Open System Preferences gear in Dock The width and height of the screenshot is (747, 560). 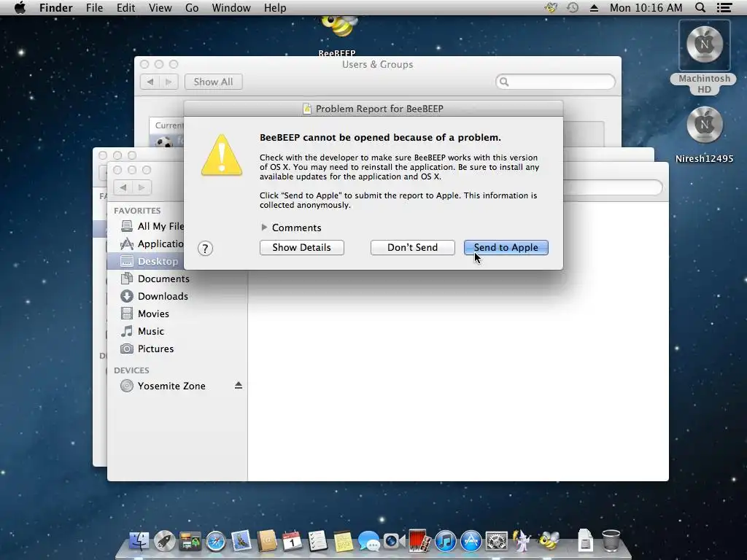(497, 542)
